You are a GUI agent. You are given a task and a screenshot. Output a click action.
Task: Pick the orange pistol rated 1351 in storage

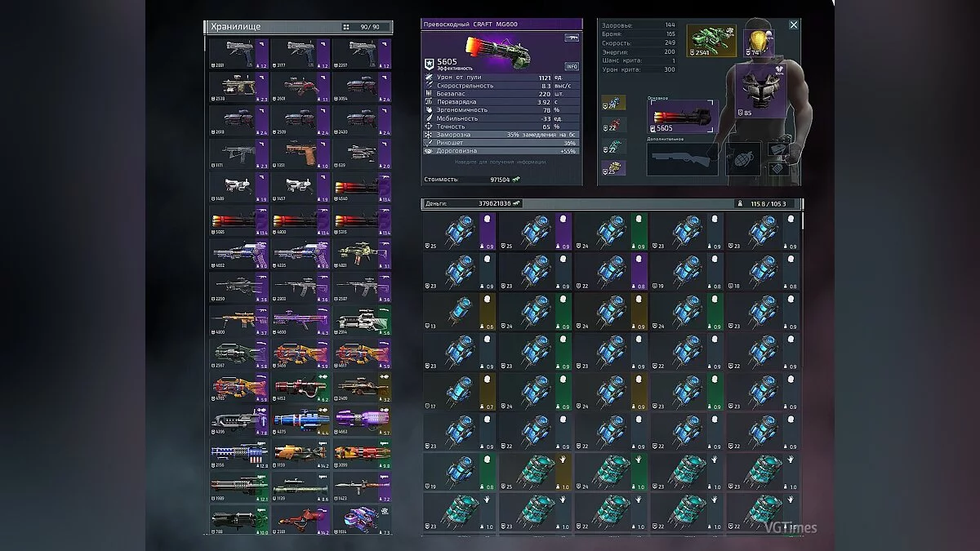[299, 154]
